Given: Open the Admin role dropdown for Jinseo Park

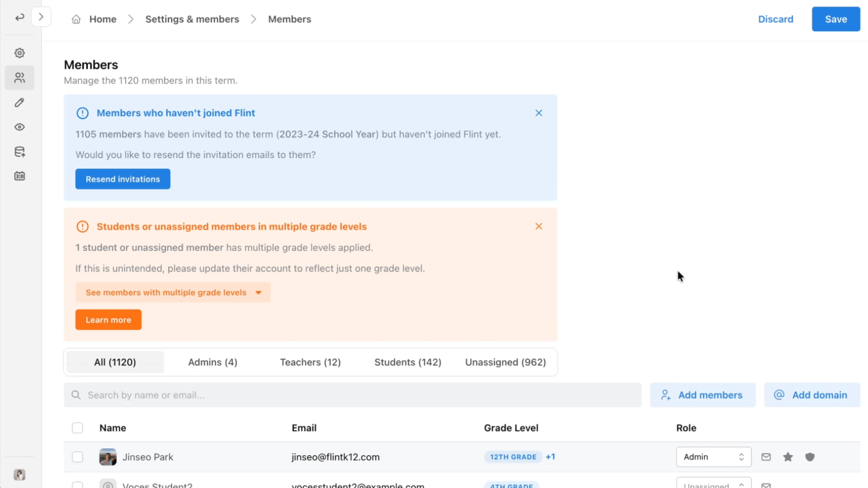Looking at the screenshot, I should click(x=713, y=457).
